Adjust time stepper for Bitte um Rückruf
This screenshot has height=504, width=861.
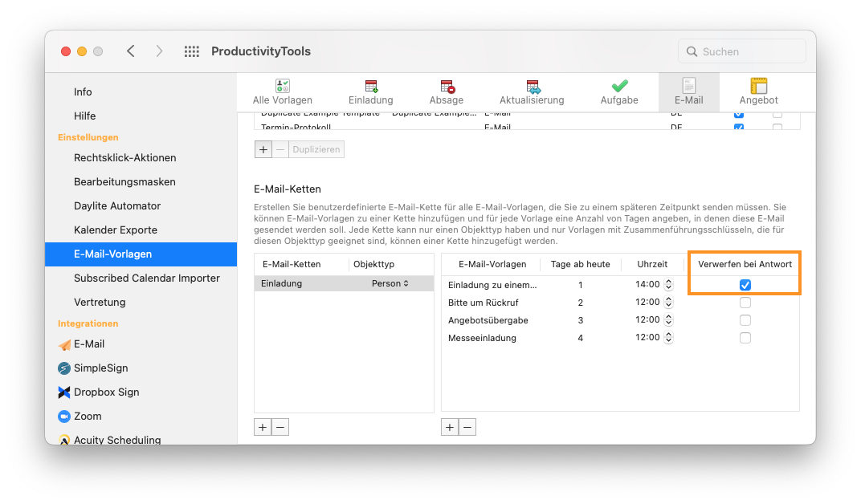click(x=668, y=303)
